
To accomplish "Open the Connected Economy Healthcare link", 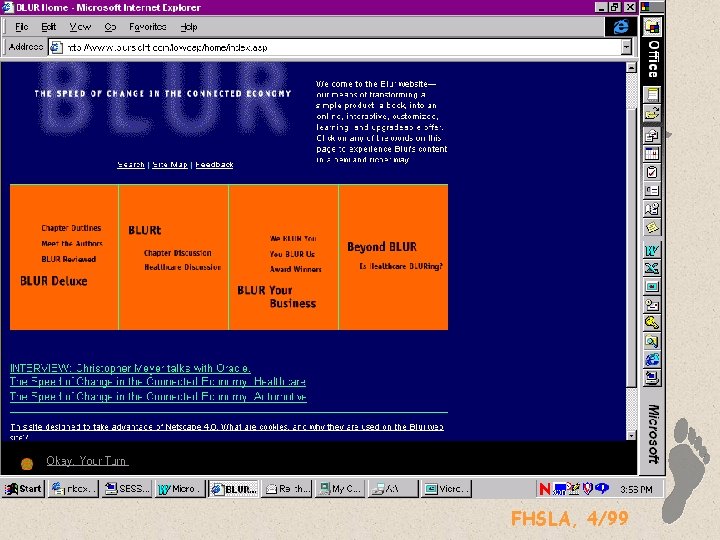I will point(158,382).
